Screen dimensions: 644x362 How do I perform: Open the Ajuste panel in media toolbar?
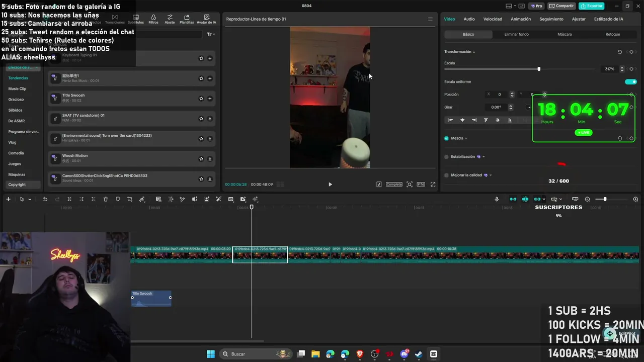click(x=170, y=19)
